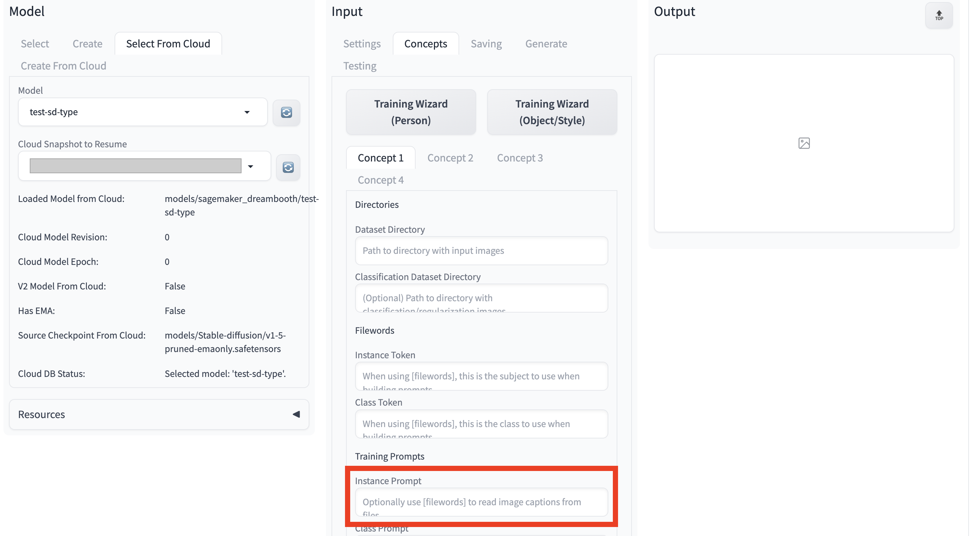Switch to the Testing tab
Image resolution: width=980 pixels, height=536 pixels.
click(x=360, y=66)
